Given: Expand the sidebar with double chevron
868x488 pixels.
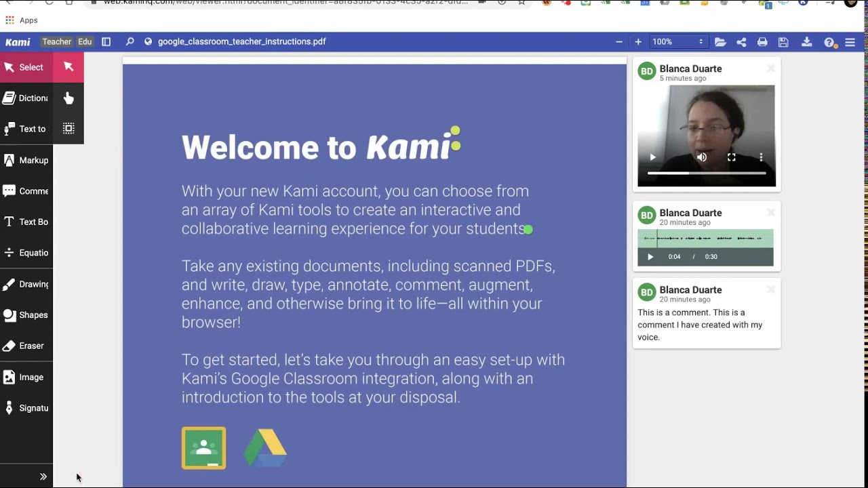Looking at the screenshot, I should tap(43, 476).
